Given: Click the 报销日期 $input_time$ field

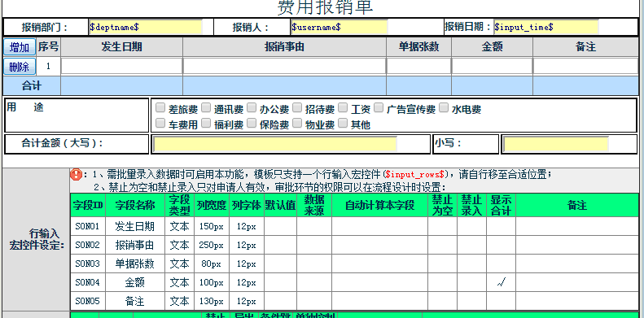Looking at the screenshot, I should pos(546,27).
